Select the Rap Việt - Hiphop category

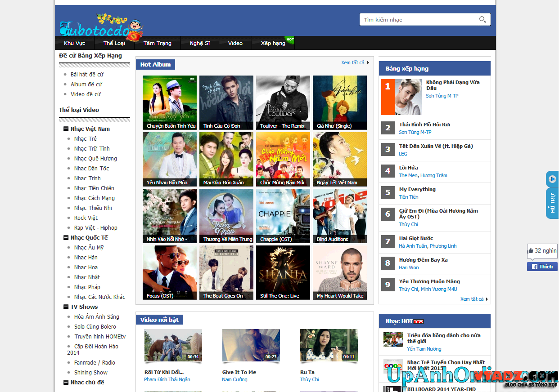click(96, 228)
